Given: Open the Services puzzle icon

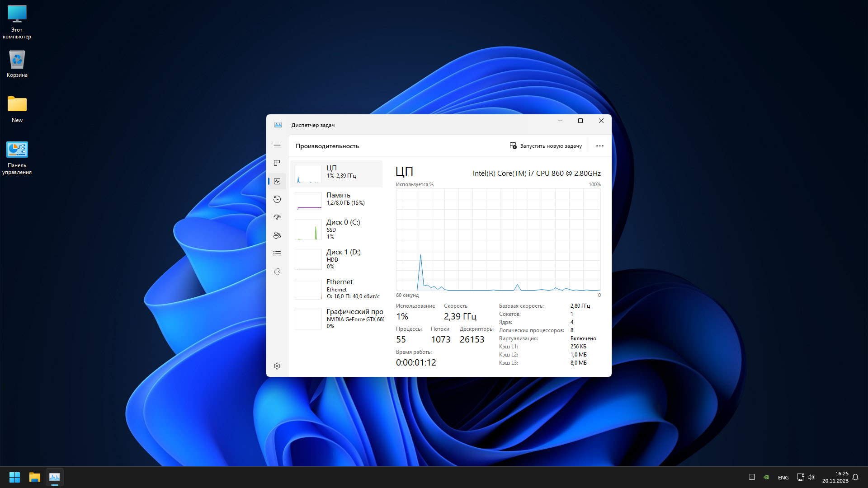Looking at the screenshot, I should [x=277, y=272].
